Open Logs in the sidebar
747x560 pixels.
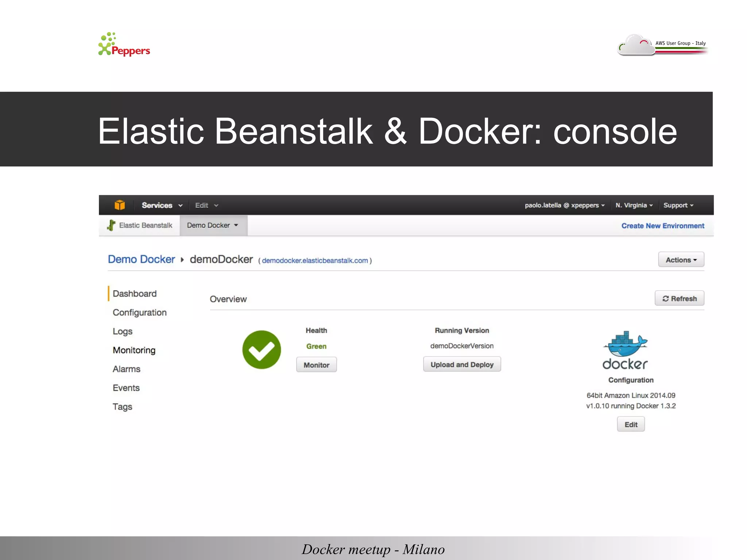coord(123,331)
